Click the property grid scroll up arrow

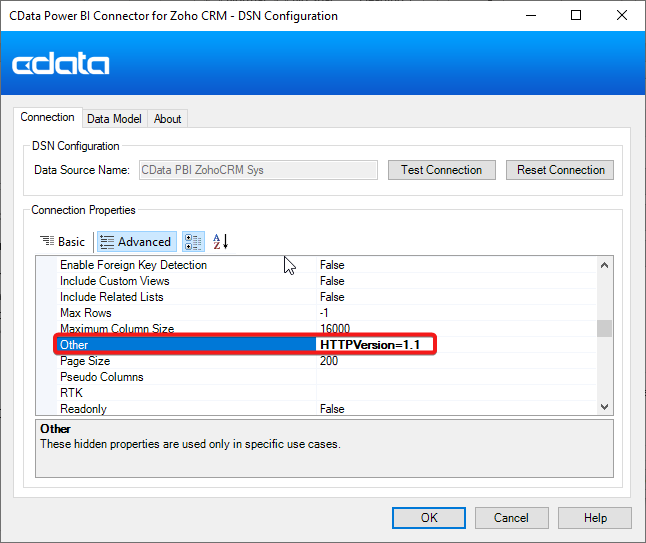604,265
